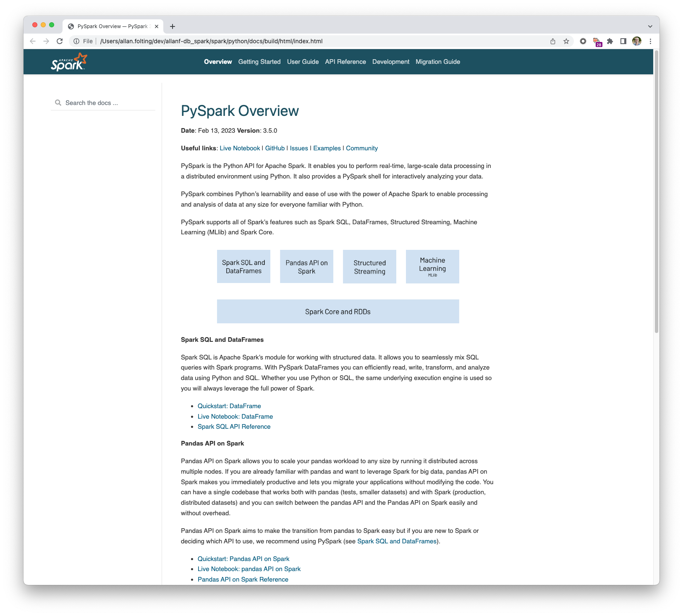Open the Chrome profile avatar
This screenshot has height=616, width=683.
tap(637, 41)
